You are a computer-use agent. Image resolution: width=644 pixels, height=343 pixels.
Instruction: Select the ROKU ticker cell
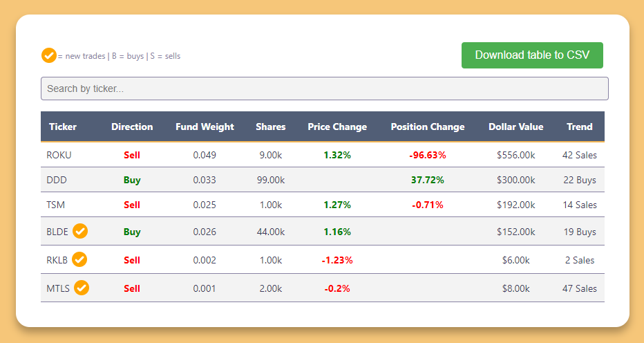coord(59,155)
